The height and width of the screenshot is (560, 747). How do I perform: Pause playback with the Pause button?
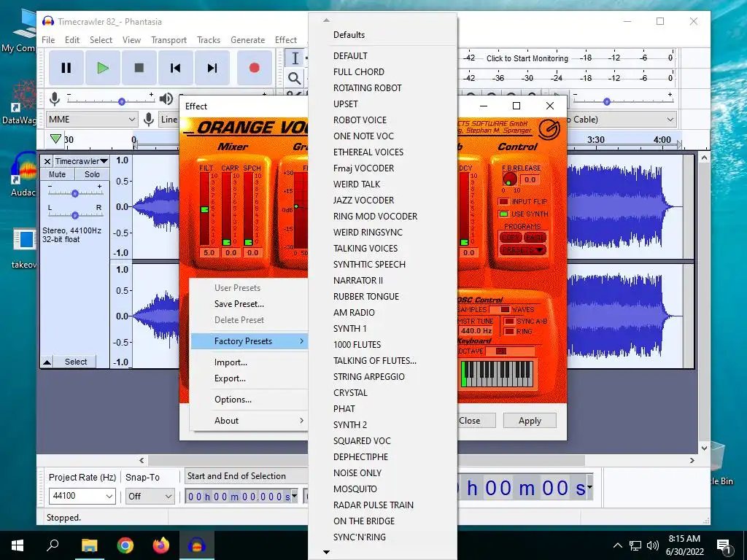[x=66, y=68]
